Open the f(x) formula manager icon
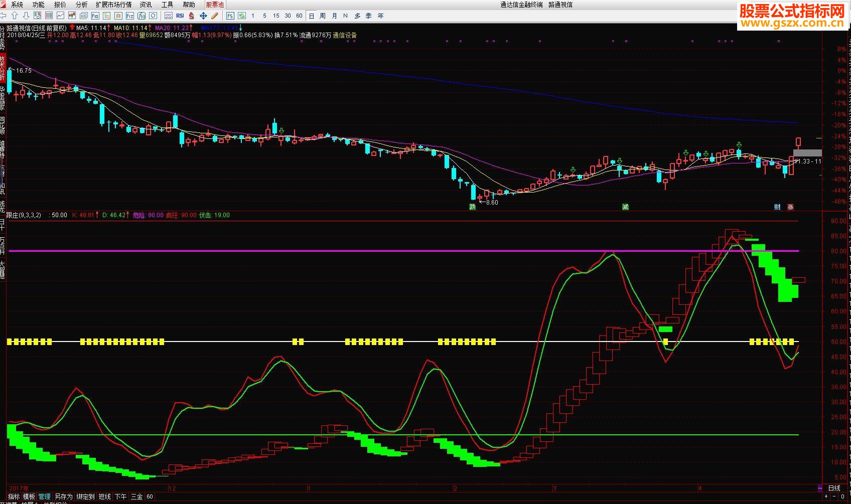 141,16
